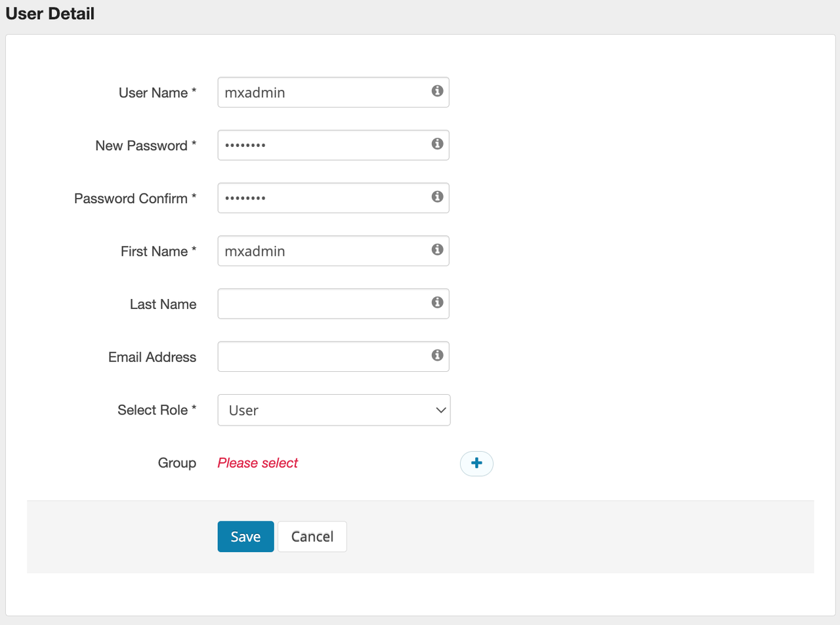
Task: Click the 'Last Name' label
Action: click(x=163, y=304)
